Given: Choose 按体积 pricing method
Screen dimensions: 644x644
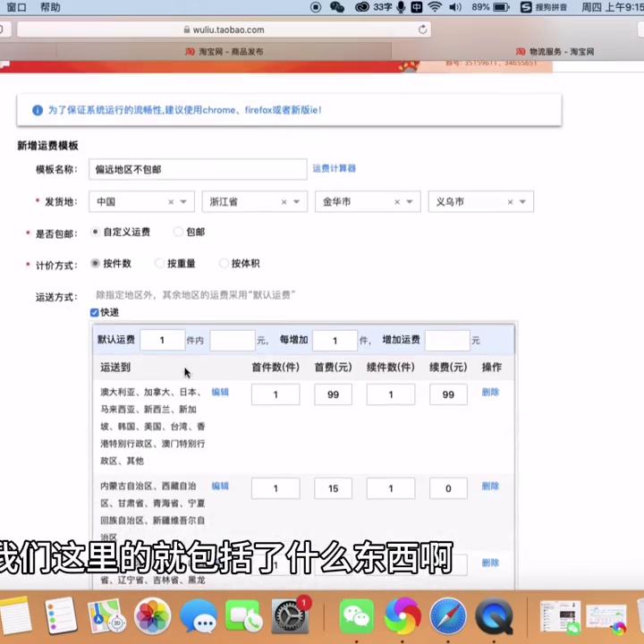Looking at the screenshot, I should 224,263.
